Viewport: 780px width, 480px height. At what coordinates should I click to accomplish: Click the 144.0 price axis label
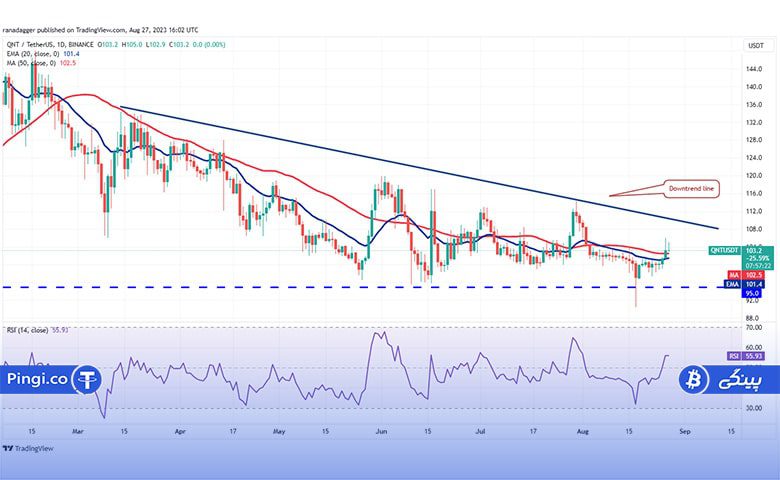pos(754,69)
